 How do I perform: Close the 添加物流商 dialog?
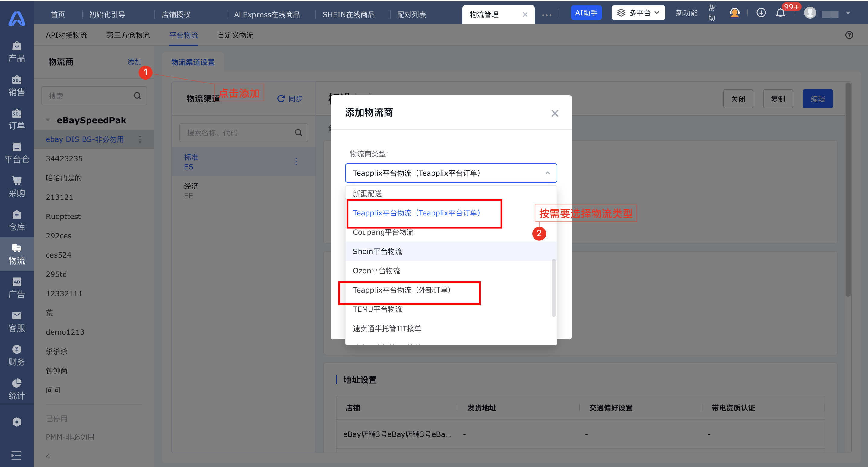click(x=555, y=113)
